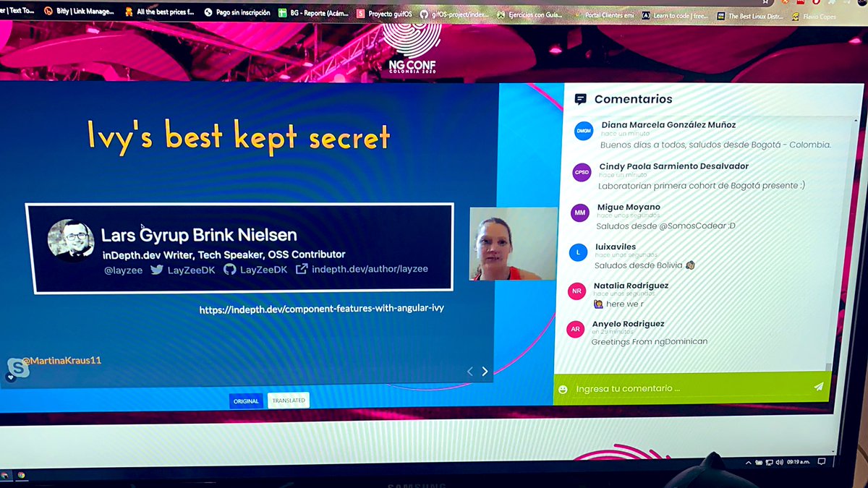Click the AR avatar of Anyelo Rodriguez

pyautogui.click(x=575, y=329)
